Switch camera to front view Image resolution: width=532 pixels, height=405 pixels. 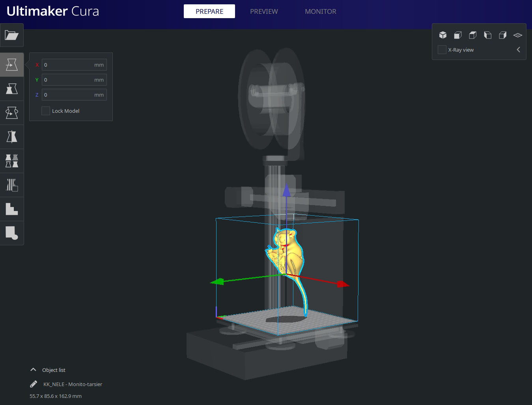(458, 35)
